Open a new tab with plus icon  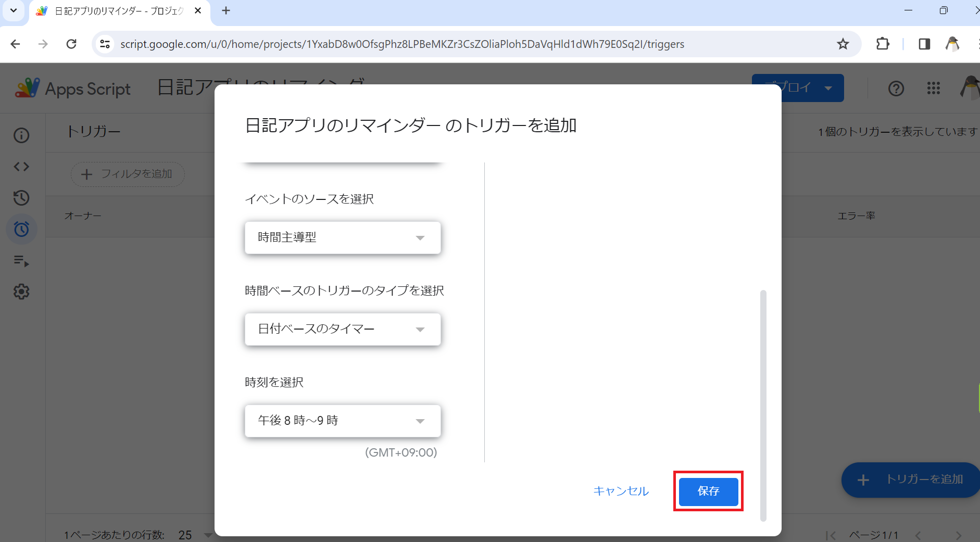(x=226, y=10)
